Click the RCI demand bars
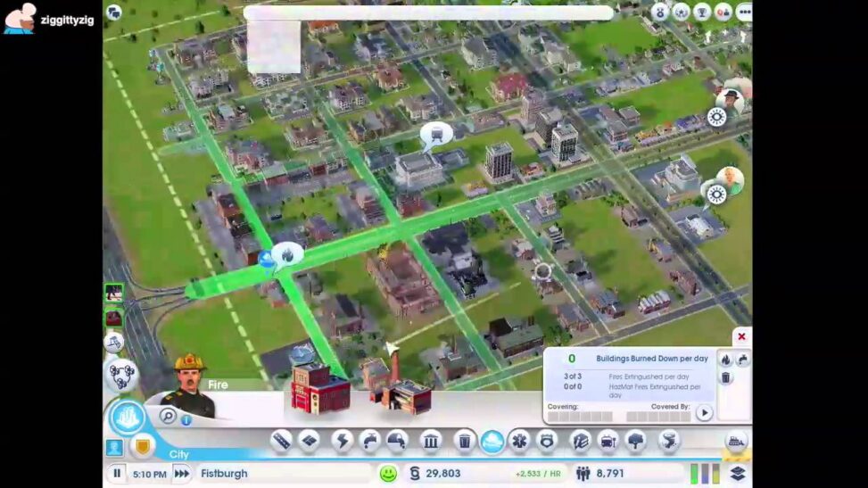Image resolution: width=868 pixels, height=488 pixels. coord(705,474)
